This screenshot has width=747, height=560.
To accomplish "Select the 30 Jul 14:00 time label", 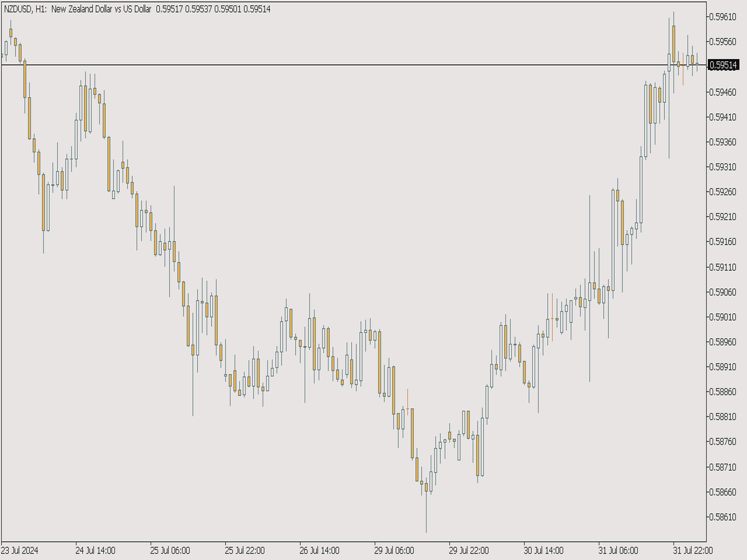I will [543, 551].
